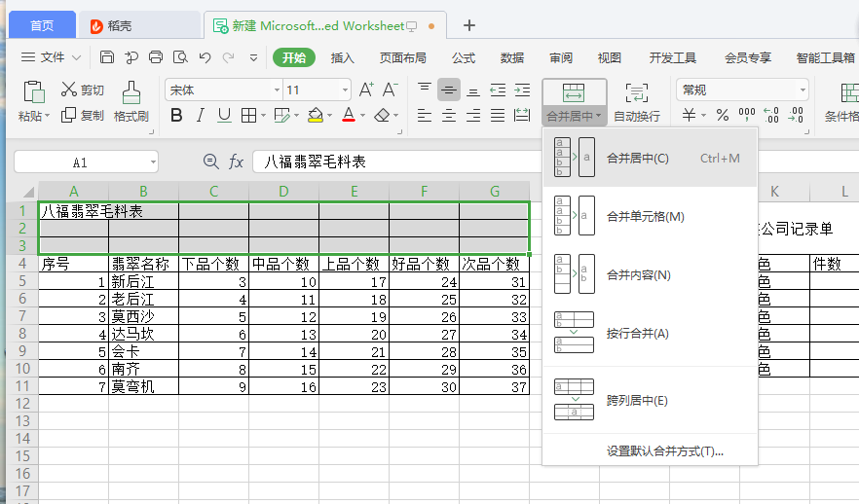Open the number format 常规 dropdown
Viewport: 859px width, 504px height.
coord(803,90)
